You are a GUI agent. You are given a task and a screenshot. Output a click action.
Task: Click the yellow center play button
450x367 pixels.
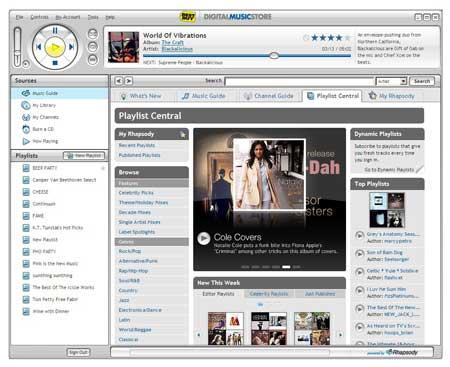[55, 48]
